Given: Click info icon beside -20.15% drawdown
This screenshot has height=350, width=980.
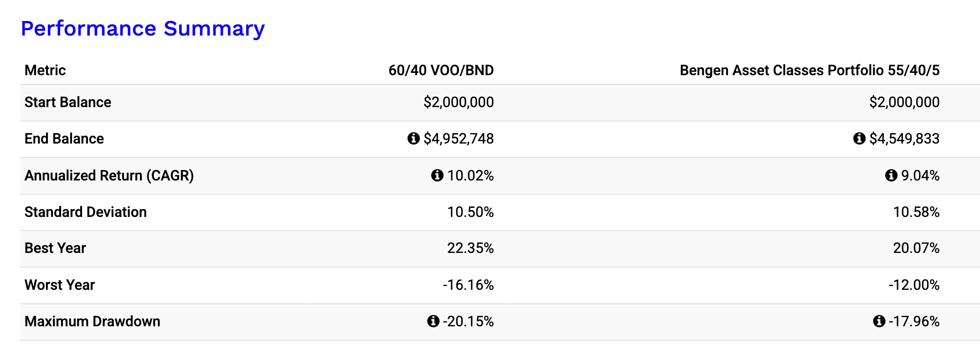Looking at the screenshot, I should tap(433, 321).
